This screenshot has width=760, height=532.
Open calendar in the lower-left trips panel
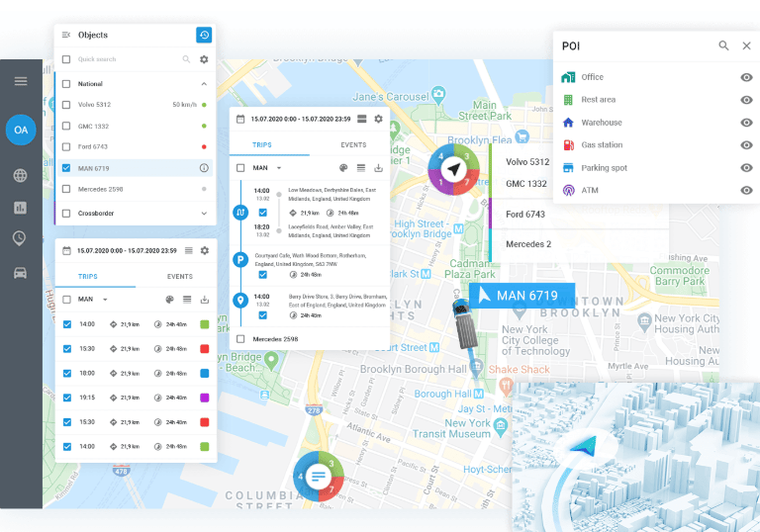pos(67,250)
